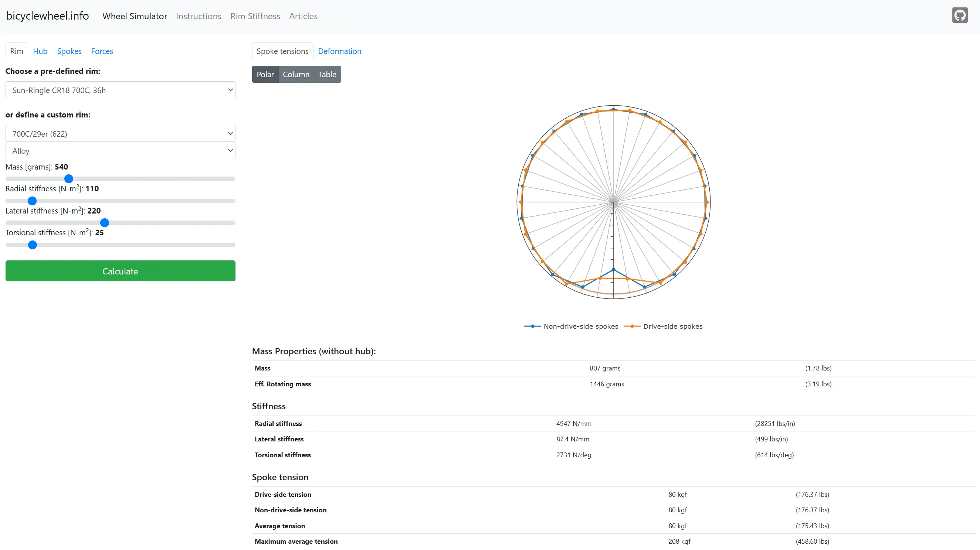
Task: Switch chart view to Column
Action: pos(296,75)
